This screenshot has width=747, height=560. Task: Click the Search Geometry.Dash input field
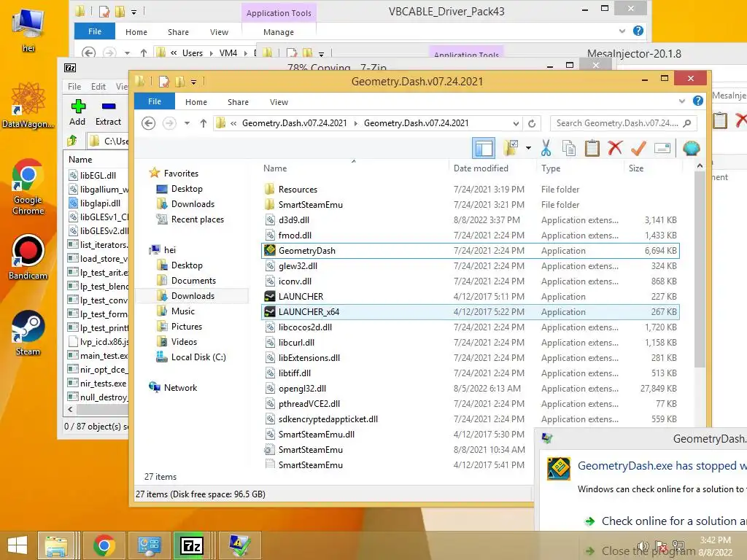click(x=623, y=123)
